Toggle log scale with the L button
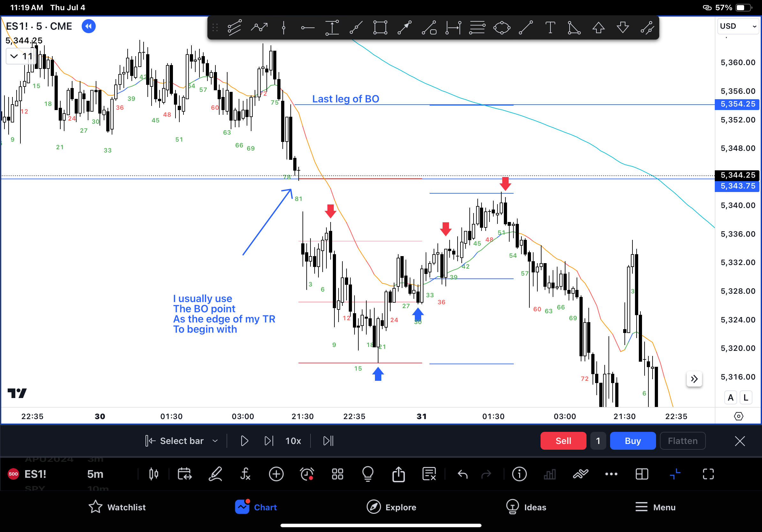Image resolution: width=762 pixels, height=532 pixels. pos(746,397)
